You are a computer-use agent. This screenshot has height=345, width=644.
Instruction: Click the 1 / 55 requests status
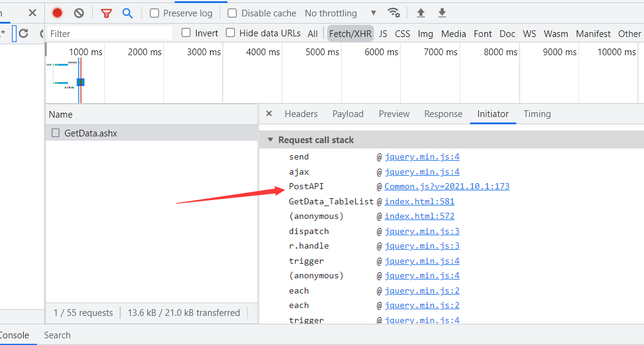(83, 313)
